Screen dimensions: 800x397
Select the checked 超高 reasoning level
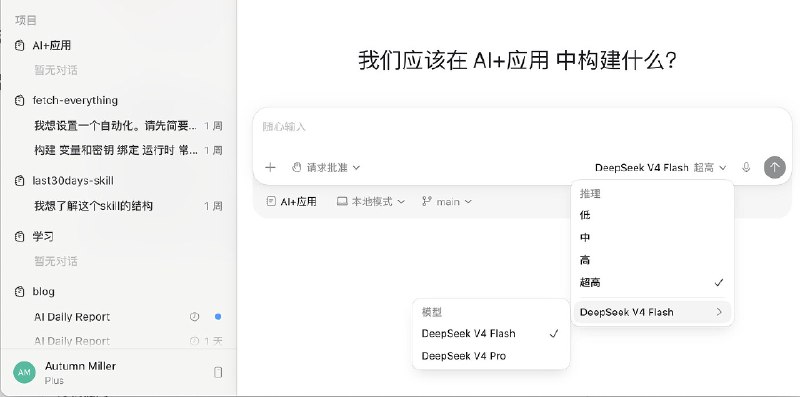tap(653, 283)
